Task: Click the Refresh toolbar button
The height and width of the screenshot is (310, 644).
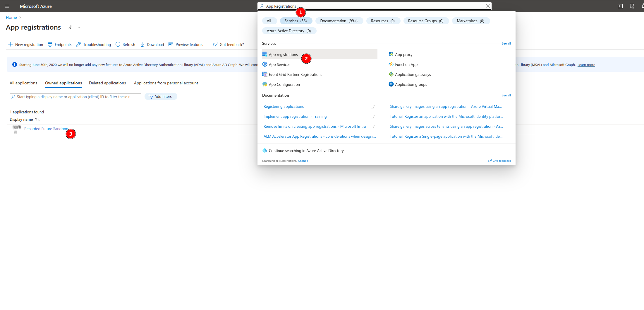Action: tap(125, 45)
